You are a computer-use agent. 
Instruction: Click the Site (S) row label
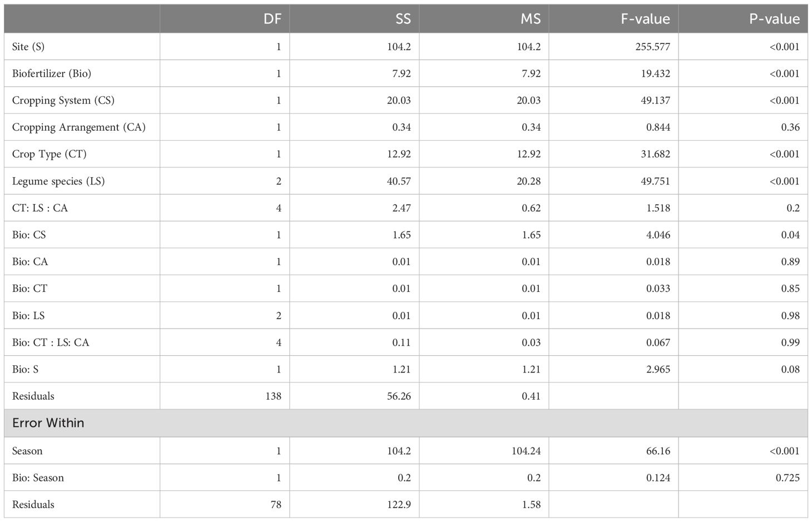tap(28, 47)
